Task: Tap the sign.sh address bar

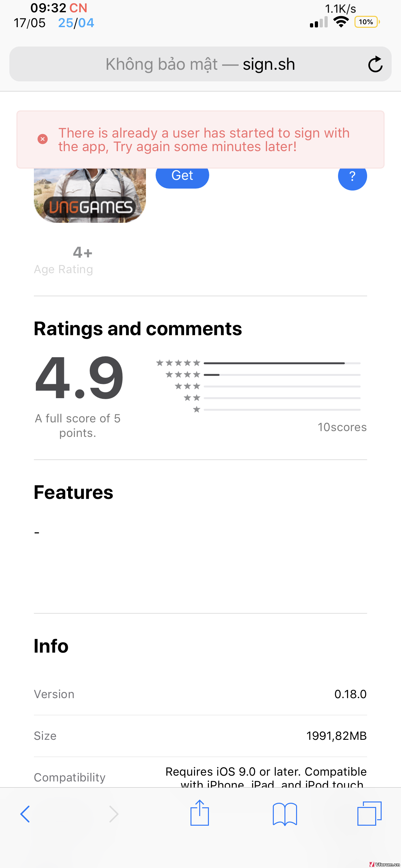Action: pyautogui.click(x=200, y=64)
